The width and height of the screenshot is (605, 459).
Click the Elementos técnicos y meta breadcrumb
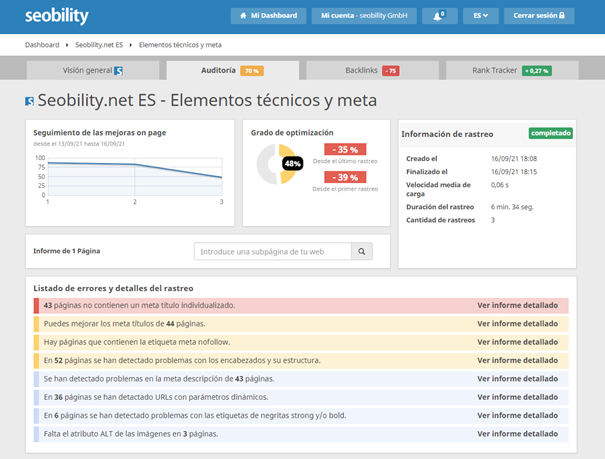[180, 45]
